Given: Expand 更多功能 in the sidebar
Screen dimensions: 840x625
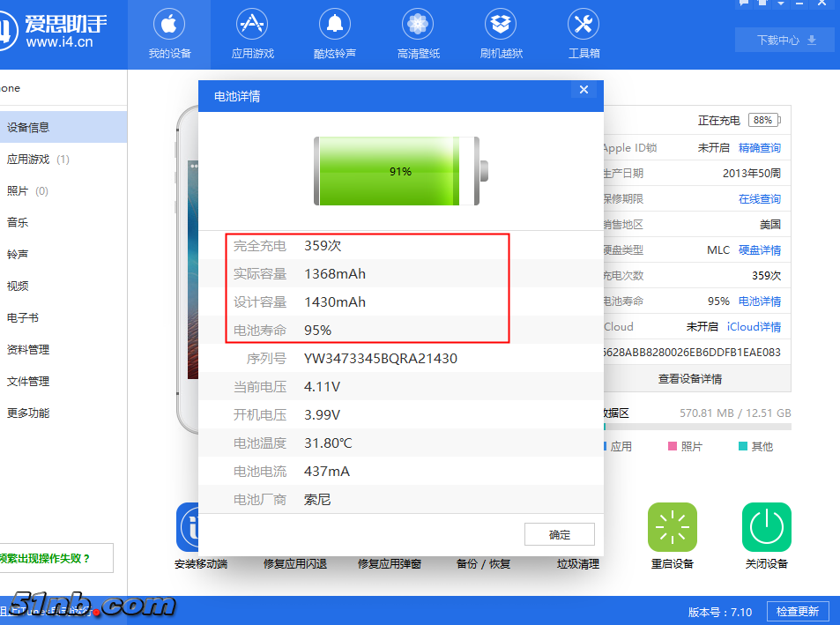Looking at the screenshot, I should 28,413.
